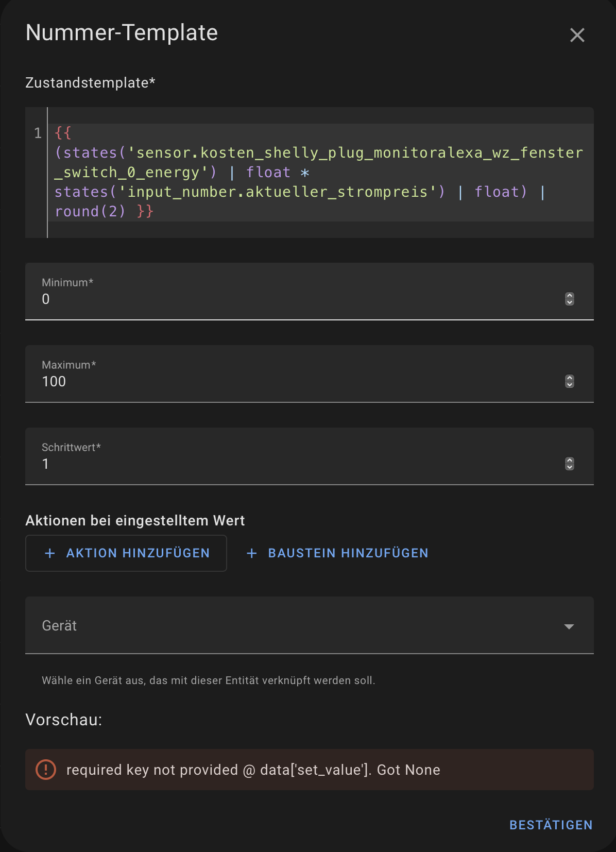Screen dimensions: 616x852
Task: Focus the Schrittwert input showing 1
Action: coord(301,464)
